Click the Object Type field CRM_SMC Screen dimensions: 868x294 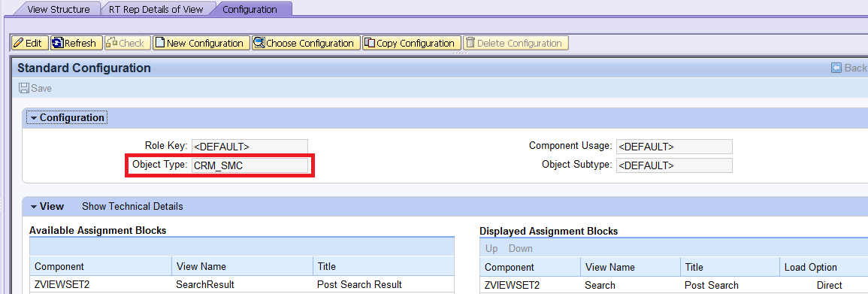(250, 165)
